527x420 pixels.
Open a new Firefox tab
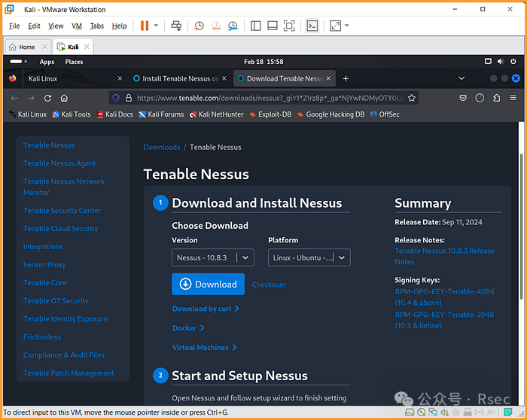pyautogui.click(x=346, y=78)
